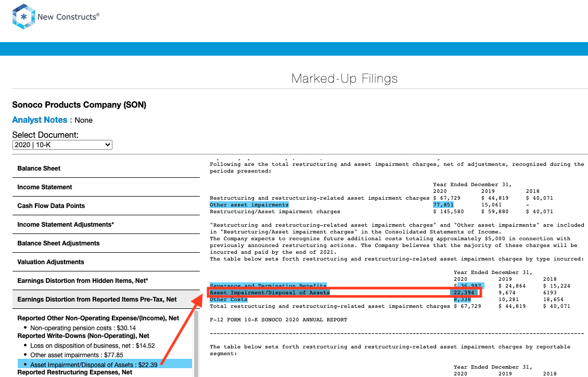Click highlighted 'Asset Impairment/Disposal of Assets' label in filing
This screenshot has width=588, height=377.
tap(270, 293)
